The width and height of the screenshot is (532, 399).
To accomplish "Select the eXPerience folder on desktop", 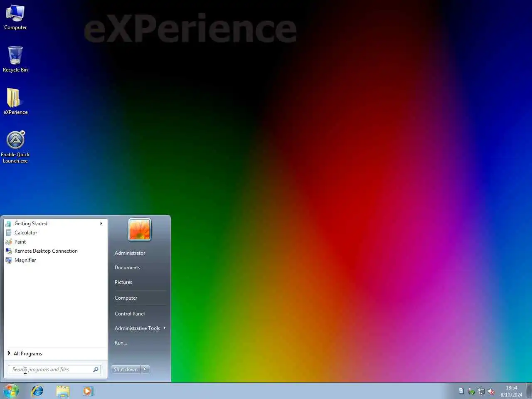I will [x=15, y=101].
